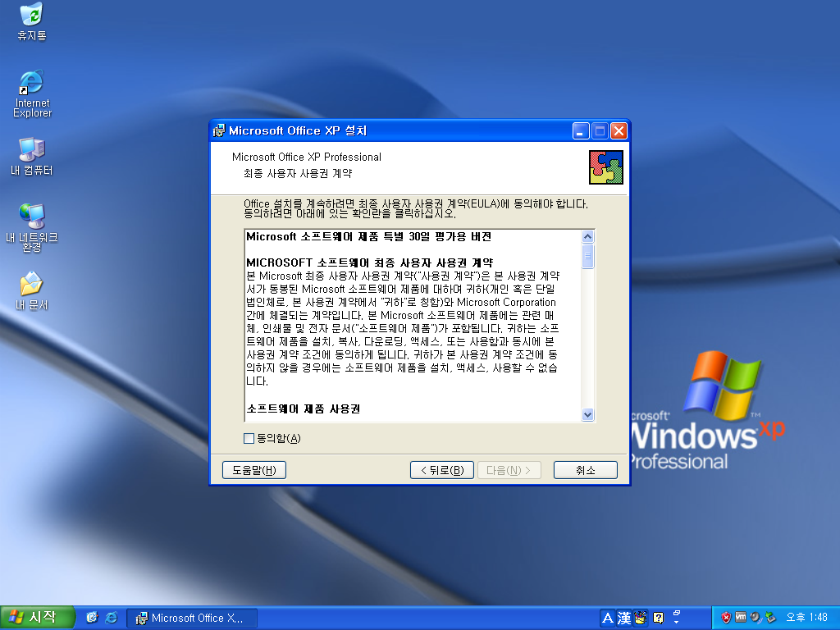The width and height of the screenshot is (840, 630).
Task: Cancel setup with the 취소 button
Action: click(586, 470)
